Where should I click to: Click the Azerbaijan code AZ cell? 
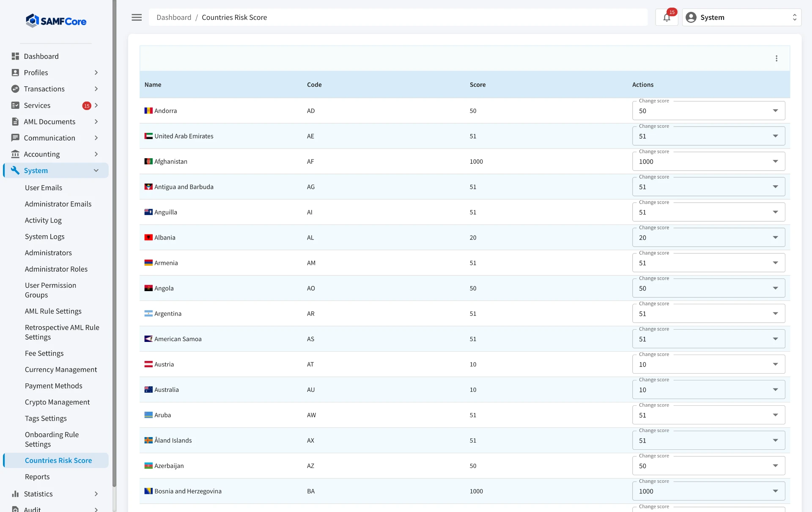coord(310,466)
